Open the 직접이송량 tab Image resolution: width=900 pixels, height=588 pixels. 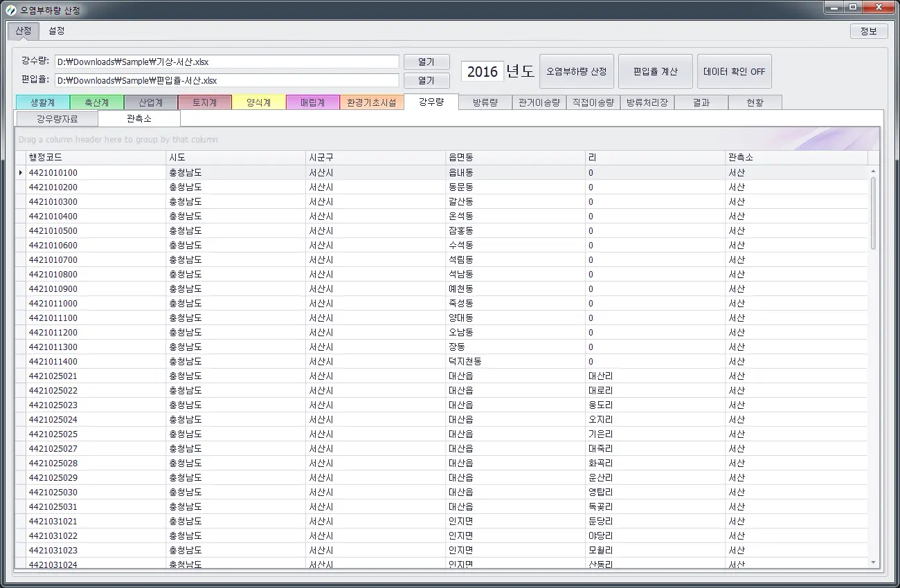coord(593,102)
